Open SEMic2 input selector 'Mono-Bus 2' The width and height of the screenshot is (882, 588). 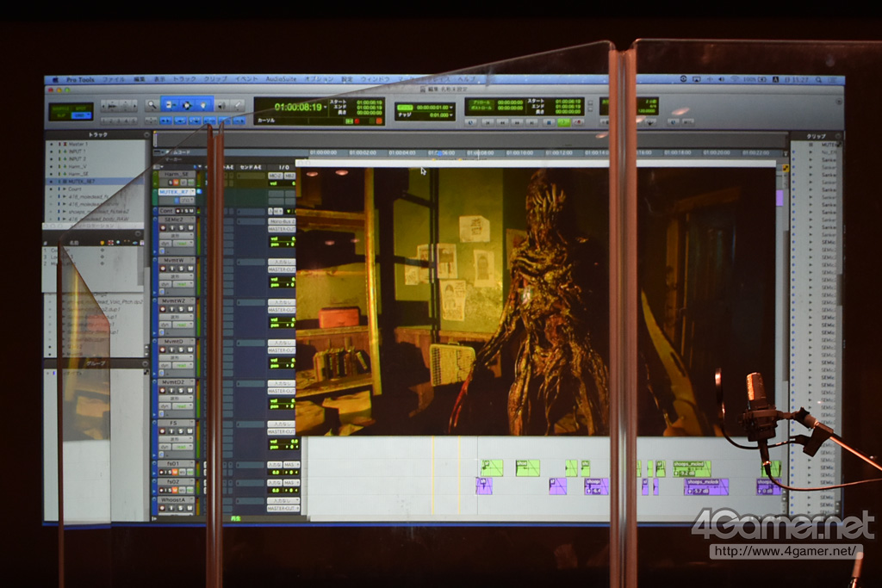(282, 221)
